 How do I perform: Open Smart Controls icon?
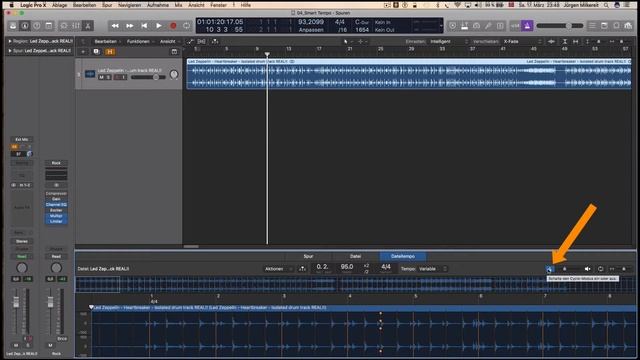click(x=64, y=26)
